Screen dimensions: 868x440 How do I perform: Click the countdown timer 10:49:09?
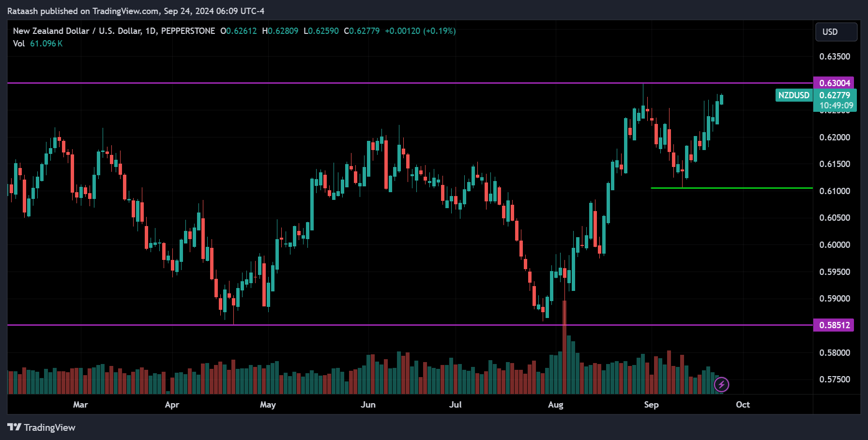pos(836,106)
